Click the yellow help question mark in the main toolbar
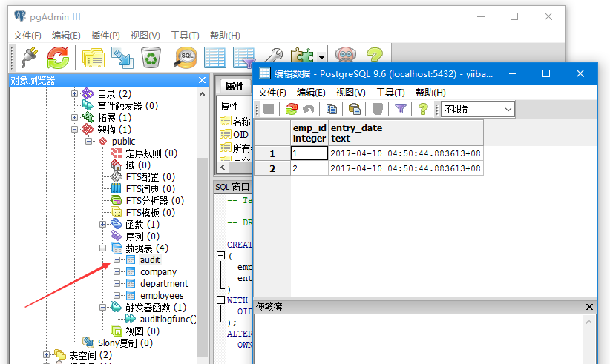 coord(375,55)
